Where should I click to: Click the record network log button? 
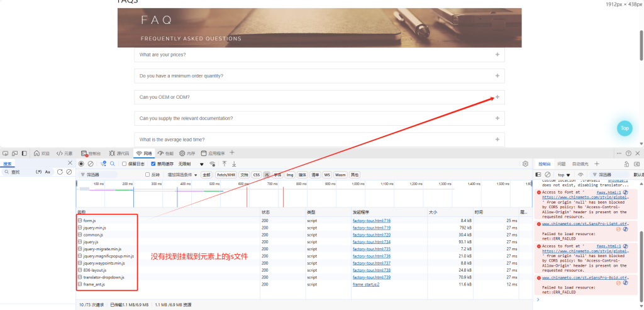[x=81, y=164]
